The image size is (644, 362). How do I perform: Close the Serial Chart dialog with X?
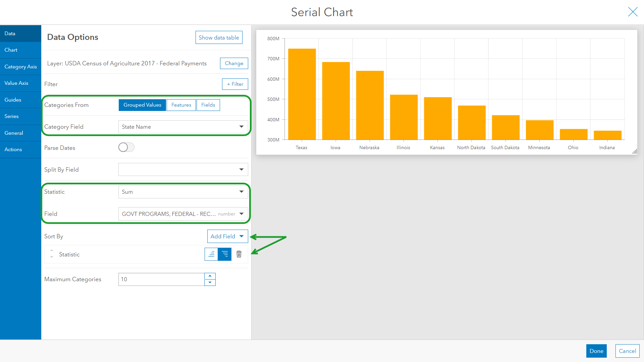click(x=633, y=12)
